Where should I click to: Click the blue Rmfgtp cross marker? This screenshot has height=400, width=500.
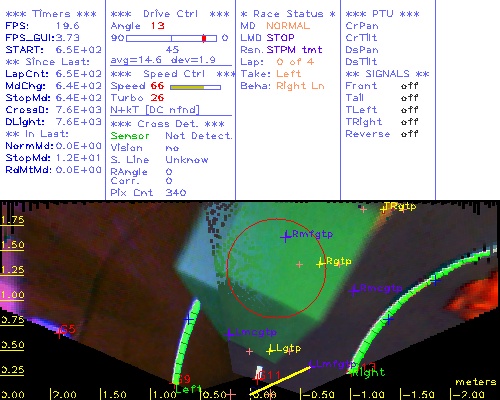(285, 237)
